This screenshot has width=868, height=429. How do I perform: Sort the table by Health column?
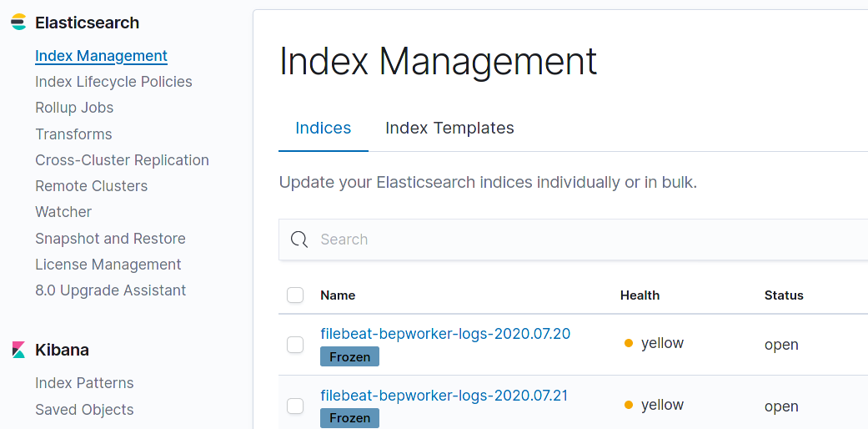coord(640,295)
